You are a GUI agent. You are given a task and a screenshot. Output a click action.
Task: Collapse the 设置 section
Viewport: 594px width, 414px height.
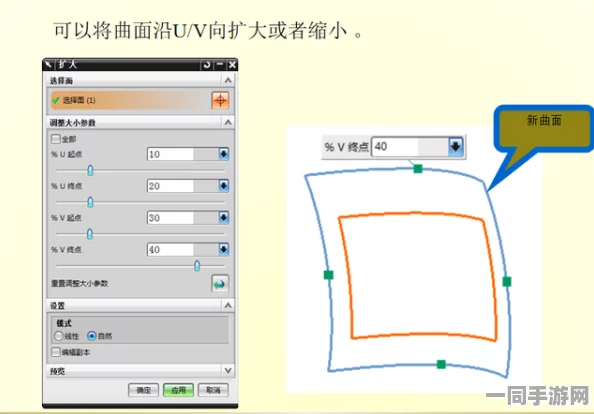228,305
